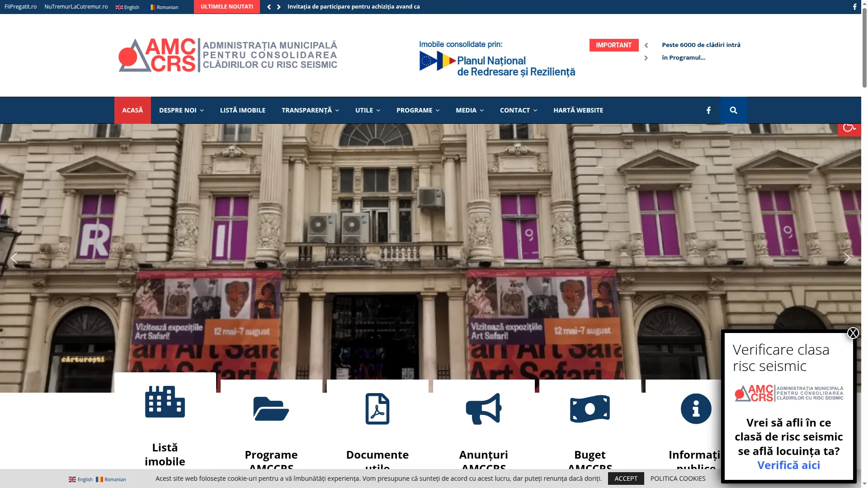Go to next slider image
The width and height of the screenshot is (868, 488).
tap(847, 258)
